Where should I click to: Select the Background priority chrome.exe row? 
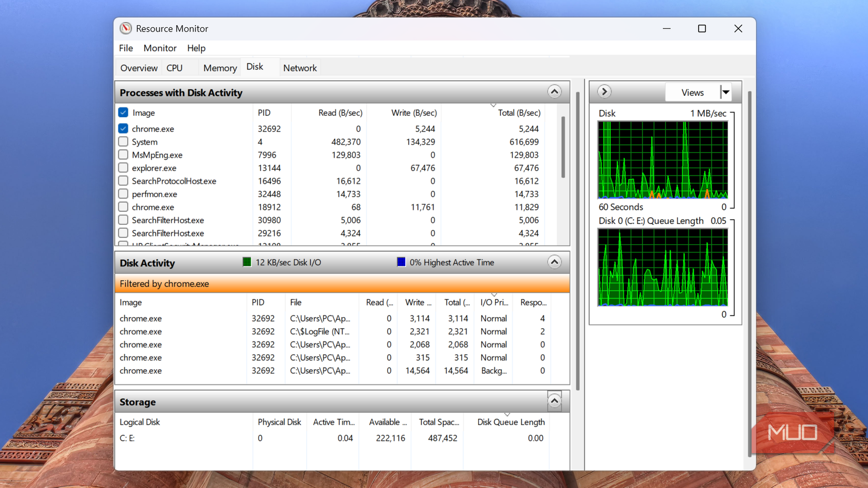pyautogui.click(x=334, y=370)
